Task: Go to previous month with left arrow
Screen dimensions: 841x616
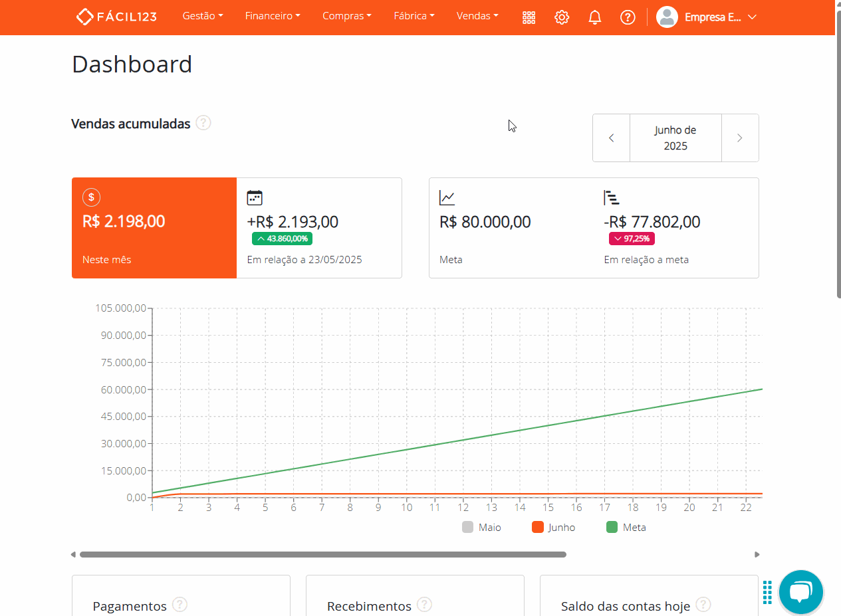Action: tap(611, 138)
